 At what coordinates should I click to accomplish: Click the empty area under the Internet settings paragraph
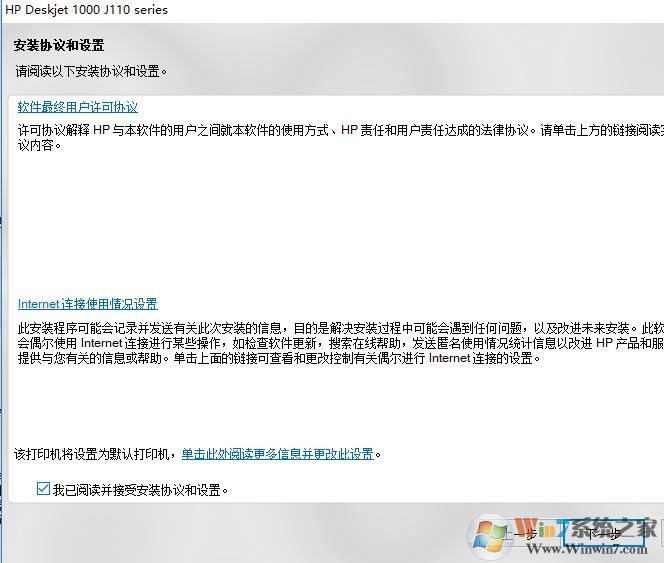tap(335, 402)
